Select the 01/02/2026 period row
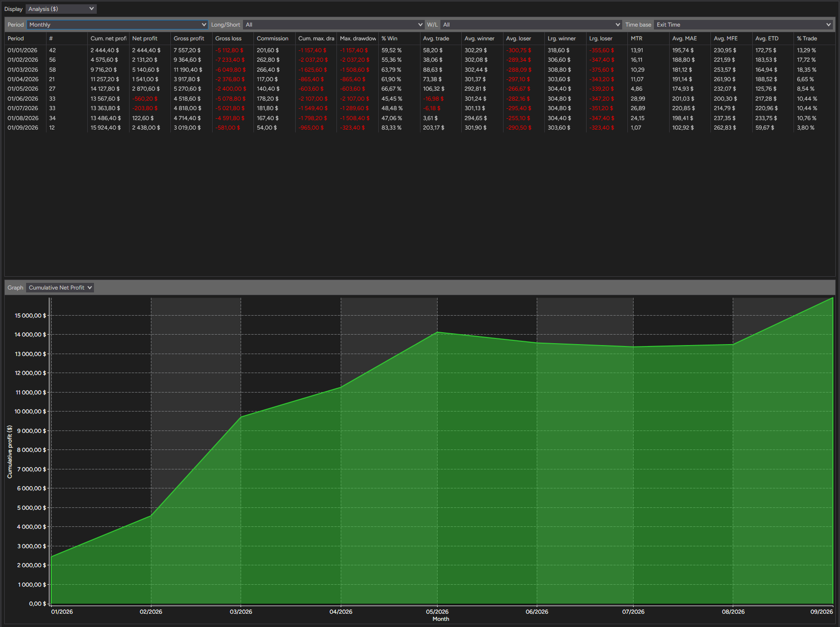840x627 pixels. point(420,60)
